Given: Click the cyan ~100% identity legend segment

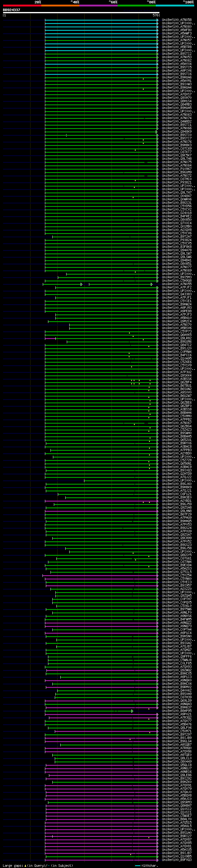Looking at the screenshot, I should click(175, 6).
